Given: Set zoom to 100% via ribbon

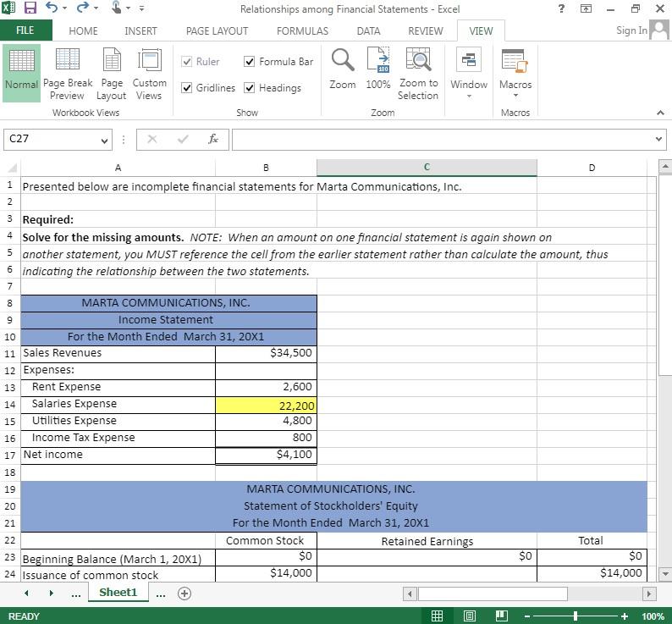Looking at the screenshot, I should [x=378, y=68].
